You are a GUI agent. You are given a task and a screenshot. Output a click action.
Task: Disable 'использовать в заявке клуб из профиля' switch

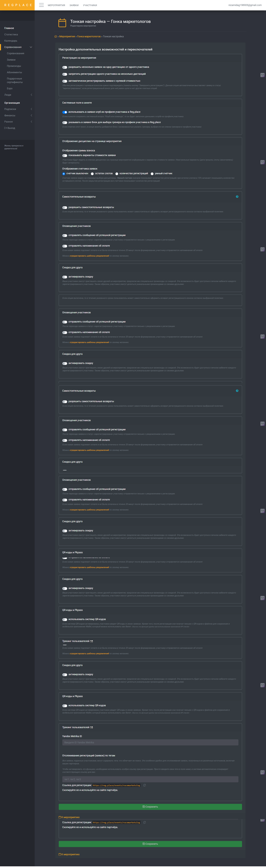click(65, 112)
